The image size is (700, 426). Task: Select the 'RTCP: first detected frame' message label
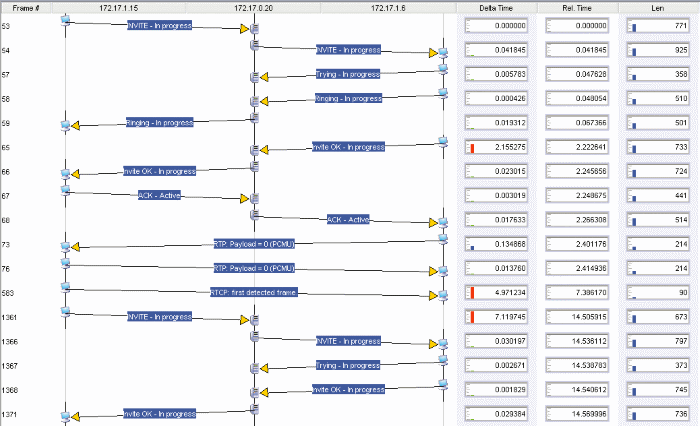pyautogui.click(x=255, y=292)
